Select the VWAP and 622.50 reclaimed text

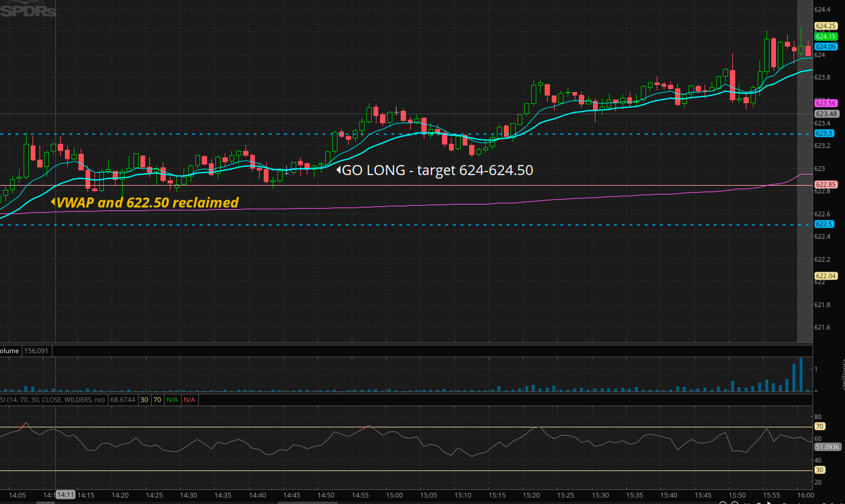click(148, 202)
